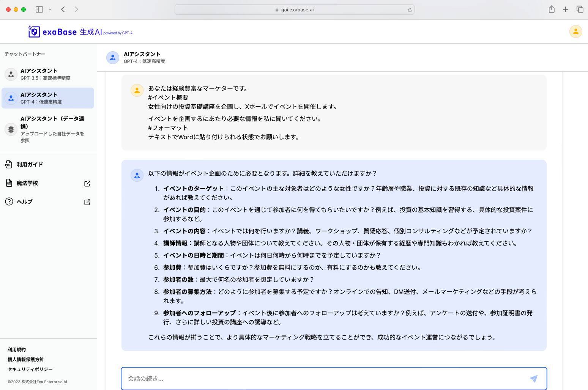
Task: Open external link icon next to ヘルプ
Action: 87,202
